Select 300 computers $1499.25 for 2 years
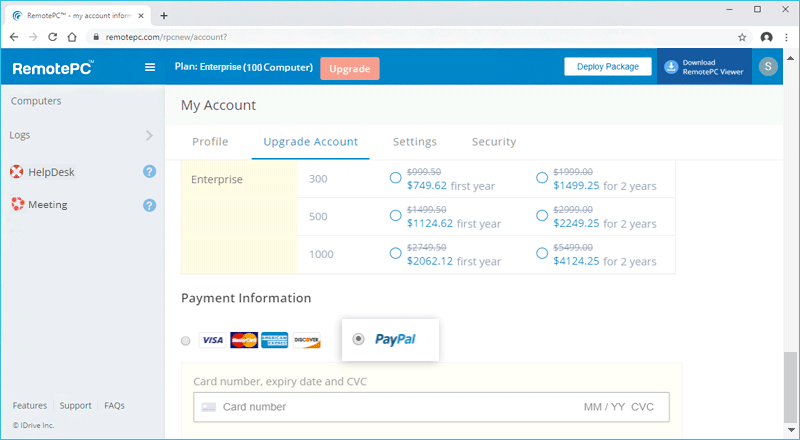The image size is (800, 440). coord(542,178)
